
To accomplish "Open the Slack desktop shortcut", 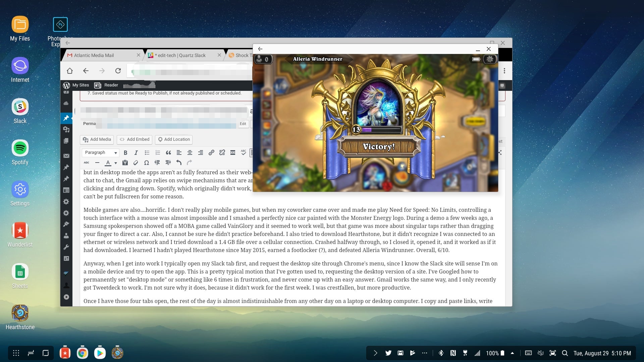I will (x=20, y=111).
